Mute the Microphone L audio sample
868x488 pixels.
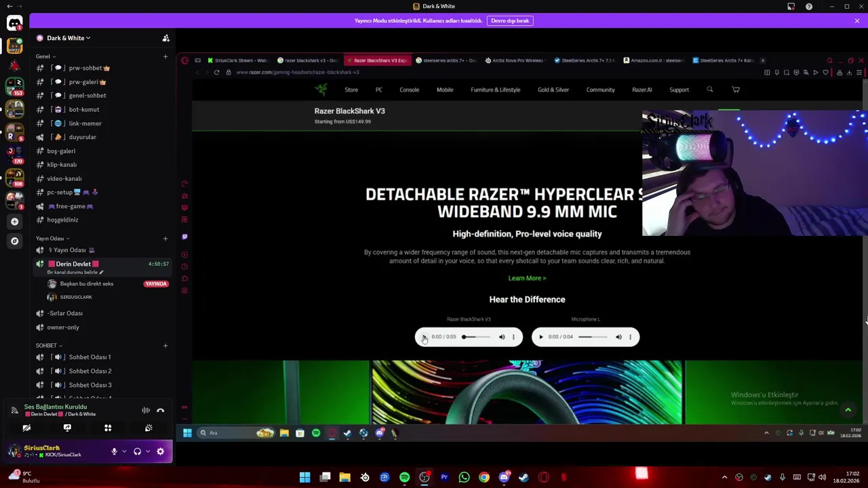click(618, 337)
